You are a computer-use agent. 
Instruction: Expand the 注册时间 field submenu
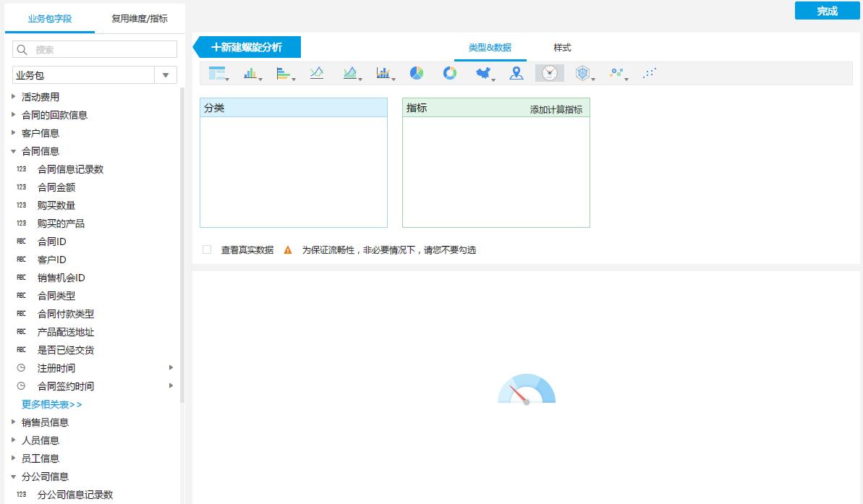[171, 367]
